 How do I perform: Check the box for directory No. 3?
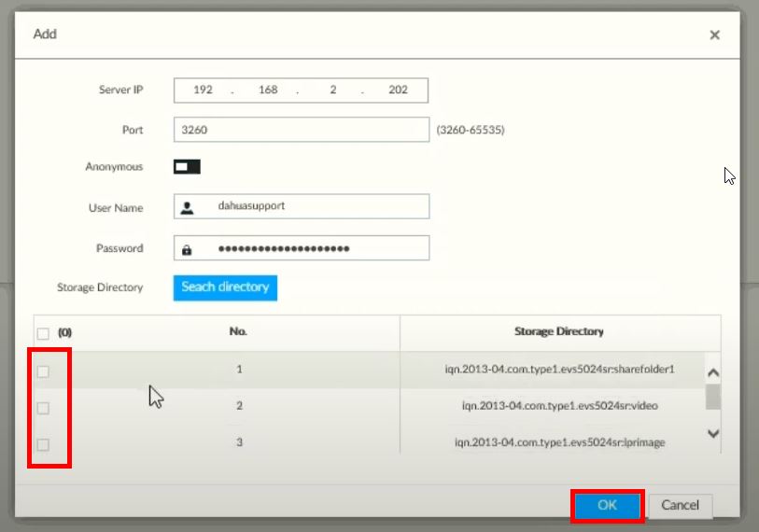pos(43,444)
